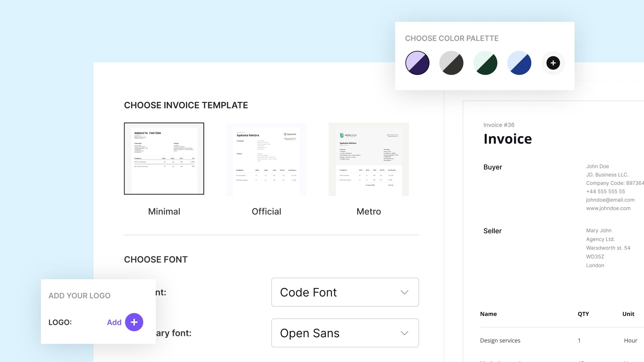Viewport: 644px width, 362px height.
Task: Select the Metro invoice template
Action: pos(368,159)
